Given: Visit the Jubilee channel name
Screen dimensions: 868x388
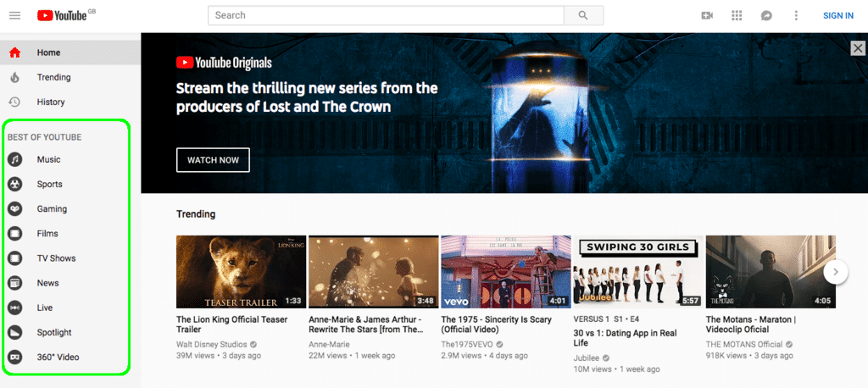Looking at the screenshot, I should pos(587,358).
